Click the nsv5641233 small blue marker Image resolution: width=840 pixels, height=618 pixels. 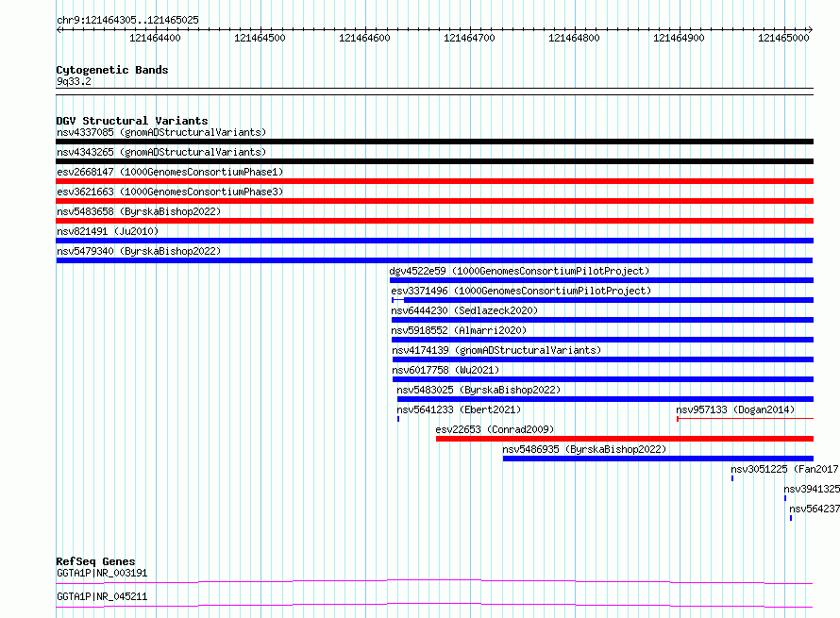click(x=398, y=419)
